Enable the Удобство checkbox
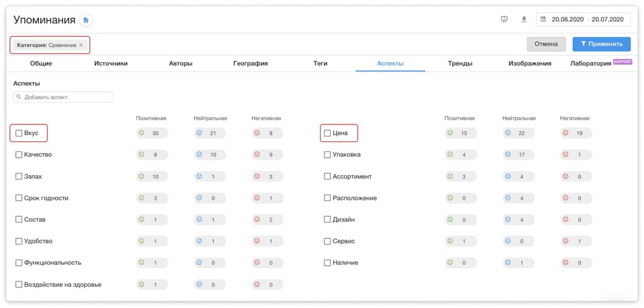The image size is (644, 308). coord(18,241)
